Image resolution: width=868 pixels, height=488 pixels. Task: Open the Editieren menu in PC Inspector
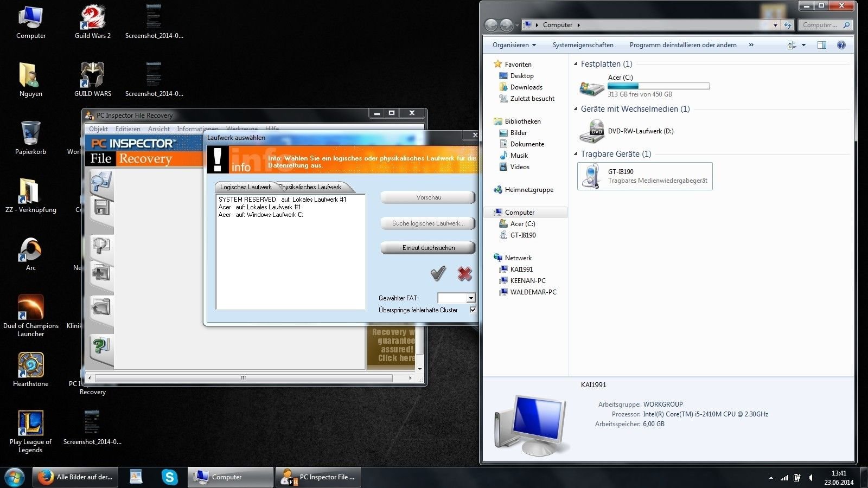(x=127, y=129)
